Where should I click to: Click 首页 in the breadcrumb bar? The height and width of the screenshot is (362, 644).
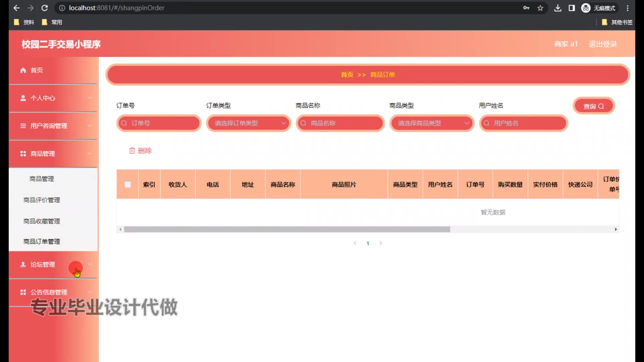347,75
